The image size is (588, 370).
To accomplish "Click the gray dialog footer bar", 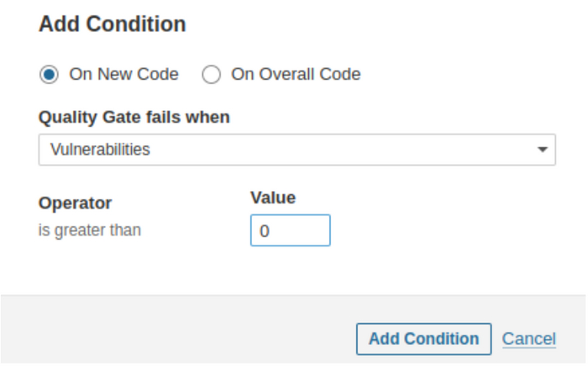I will click(168, 332).
